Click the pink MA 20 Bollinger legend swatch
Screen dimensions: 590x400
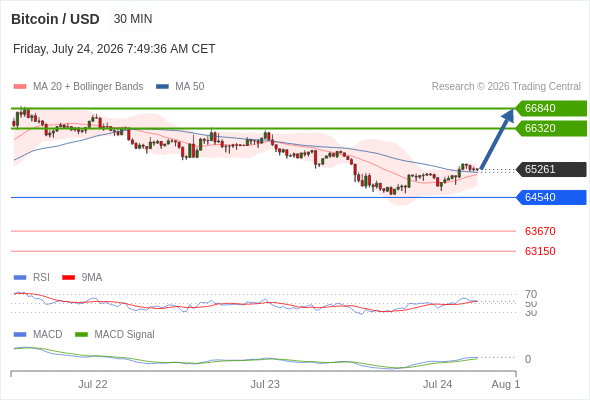(20, 87)
